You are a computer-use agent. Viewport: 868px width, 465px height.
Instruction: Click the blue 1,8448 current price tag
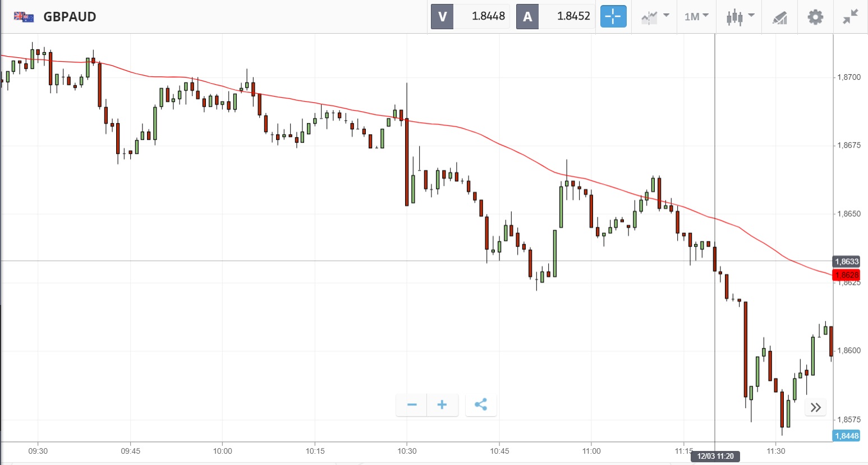pyautogui.click(x=846, y=436)
